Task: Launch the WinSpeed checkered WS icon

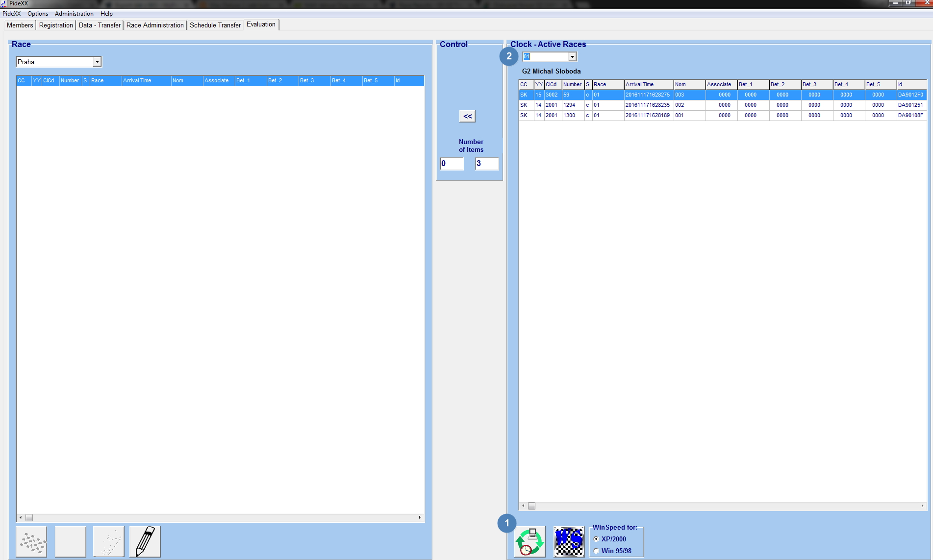Action: tap(569, 541)
